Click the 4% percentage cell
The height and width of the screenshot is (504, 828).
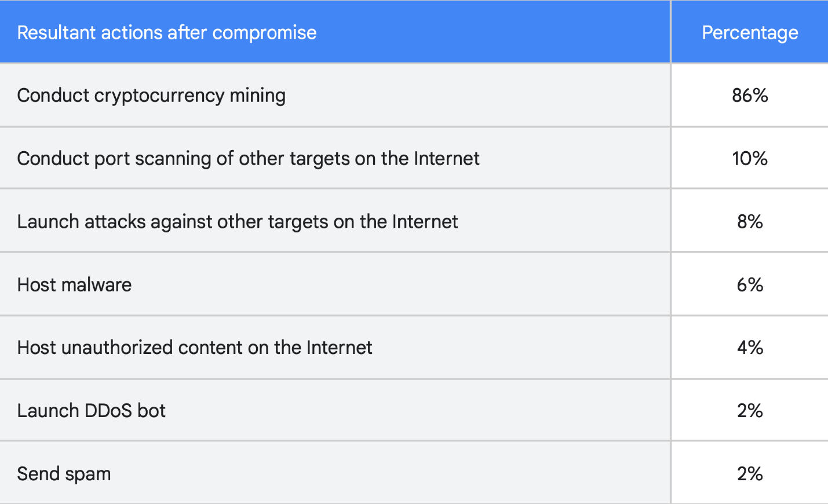click(x=750, y=348)
